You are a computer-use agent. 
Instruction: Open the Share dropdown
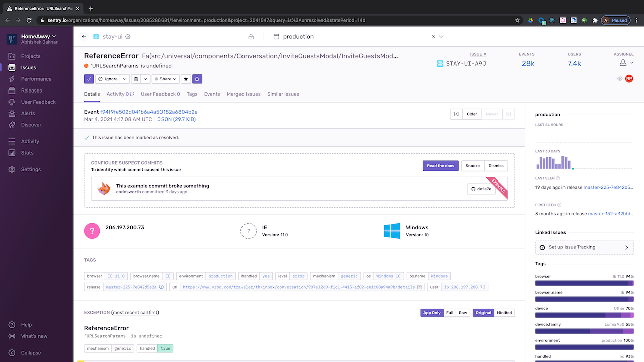coord(166,79)
